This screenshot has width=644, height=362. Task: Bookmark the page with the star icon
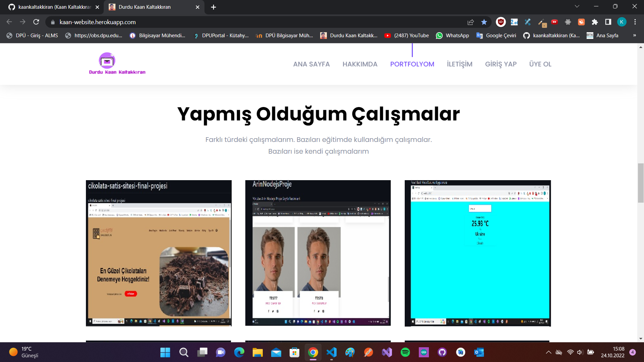[484, 22]
